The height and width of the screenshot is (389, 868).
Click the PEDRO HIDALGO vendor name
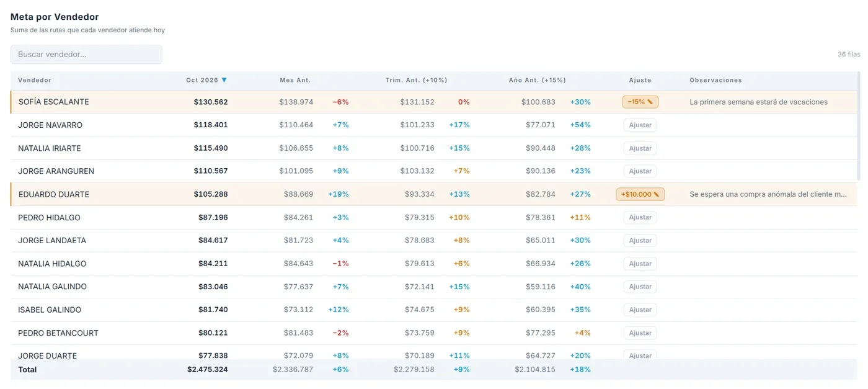click(49, 218)
